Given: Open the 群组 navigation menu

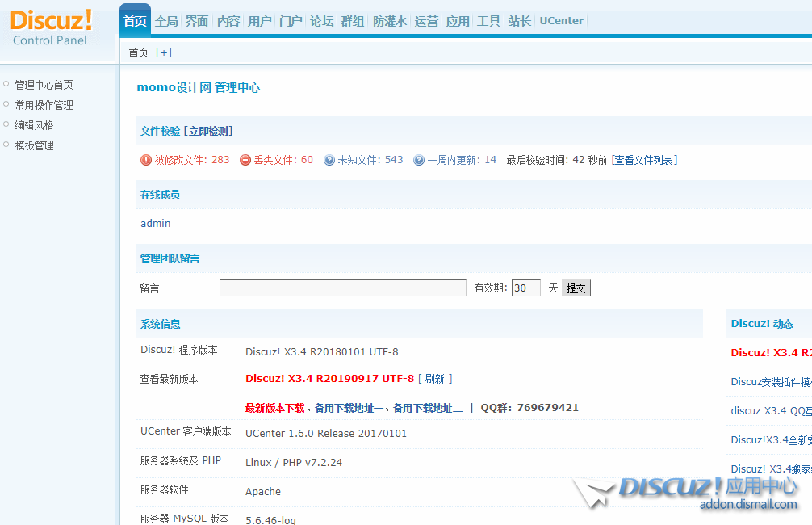Looking at the screenshot, I should [353, 21].
